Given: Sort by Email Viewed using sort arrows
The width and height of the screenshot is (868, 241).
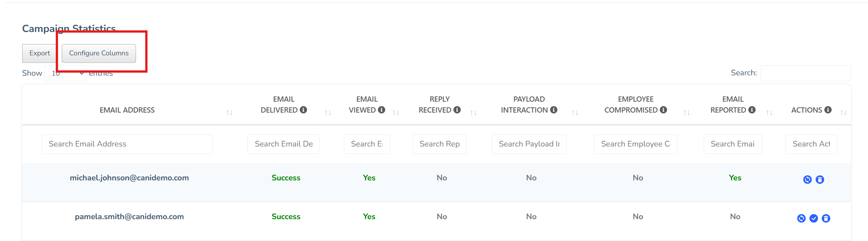Looking at the screenshot, I should (x=396, y=113).
